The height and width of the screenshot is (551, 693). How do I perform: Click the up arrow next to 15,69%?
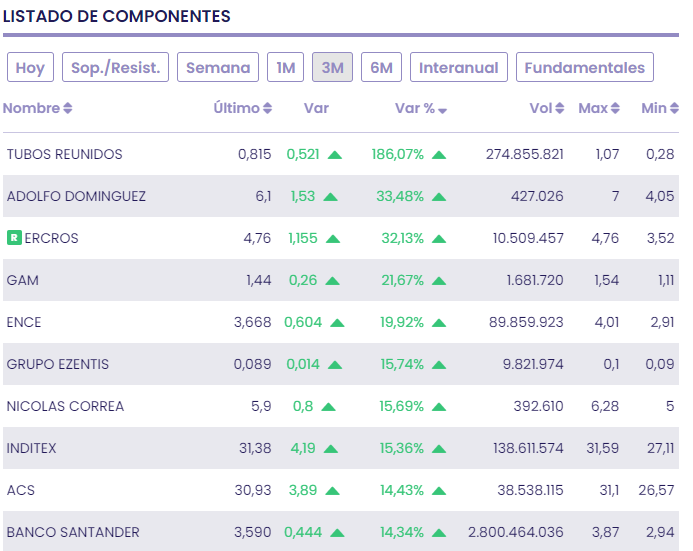pyautogui.click(x=439, y=407)
